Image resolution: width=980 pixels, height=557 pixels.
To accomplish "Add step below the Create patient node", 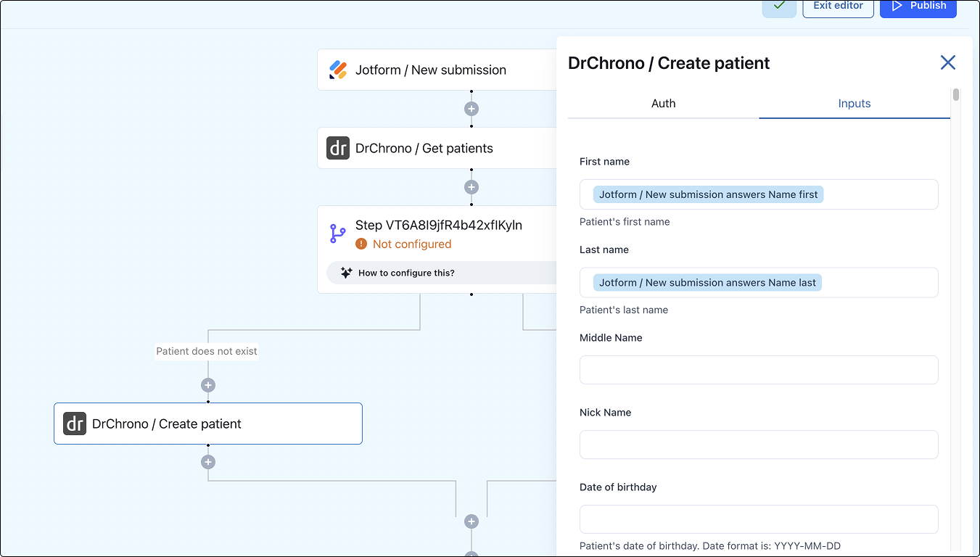I will 208,462.
